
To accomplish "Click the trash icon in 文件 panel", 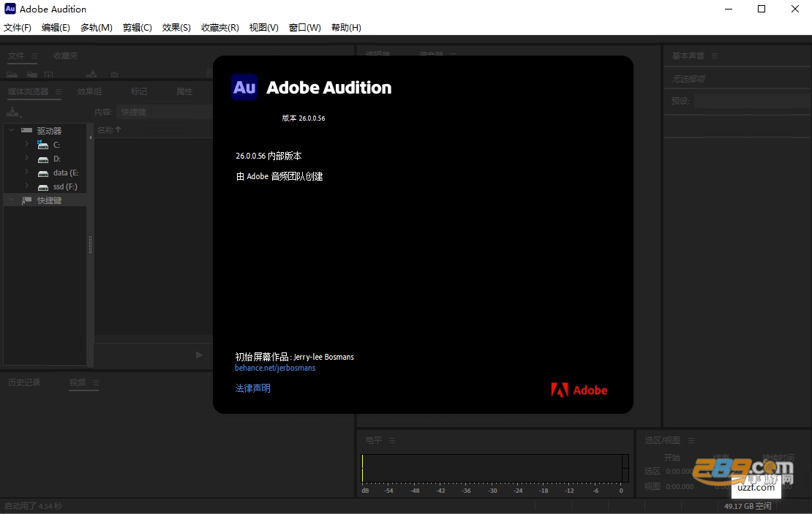I will coord(115,75).
